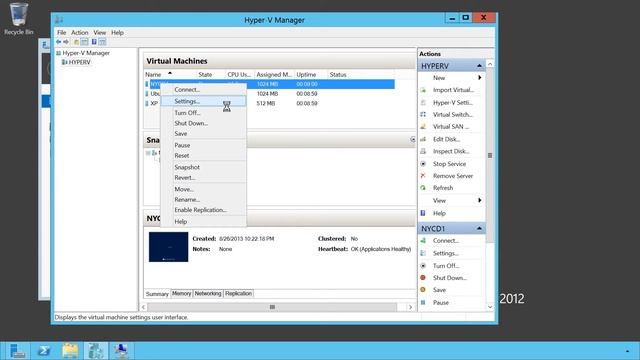Viewport: 640px width, 360px height.
Task: Click Stop Service in Actions pane
Action: (x=448, y=164)
